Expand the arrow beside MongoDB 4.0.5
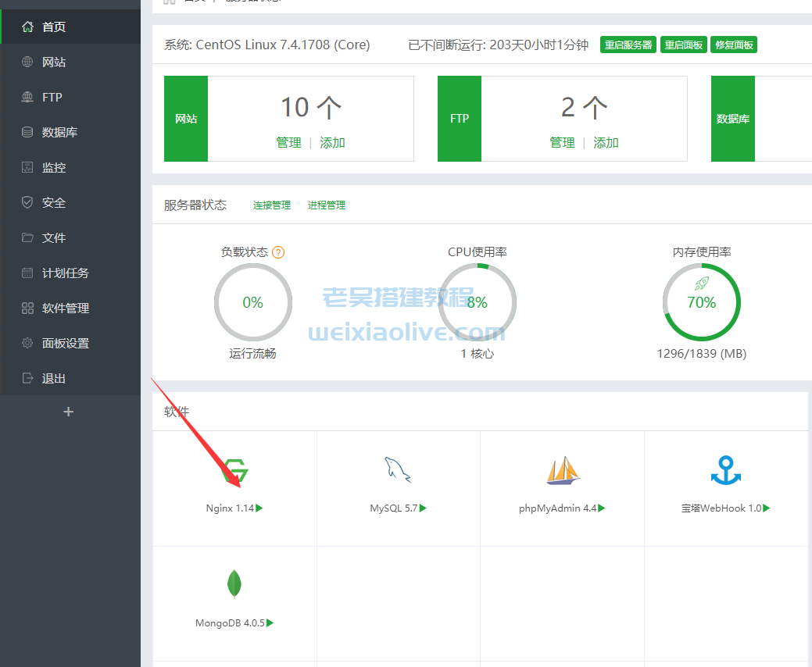Image resolution: width=812 pixels, height=667 pixels. 270,623
